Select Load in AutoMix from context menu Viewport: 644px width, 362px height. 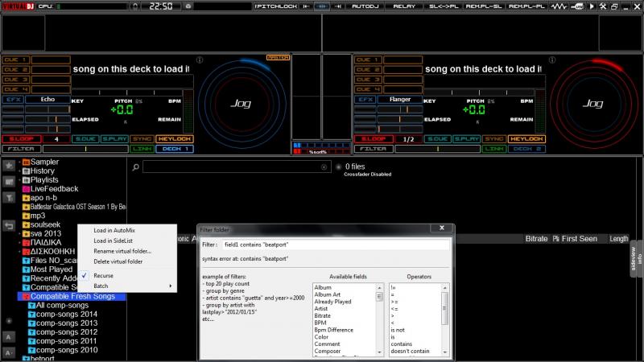pyautogui.click(x=114, y=230)
